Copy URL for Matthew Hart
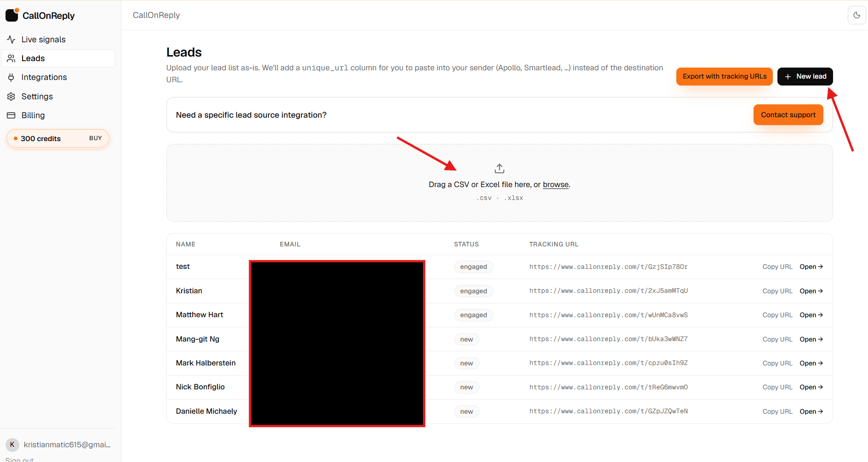This screenshot has width=868, height=462. click(777, 315)
